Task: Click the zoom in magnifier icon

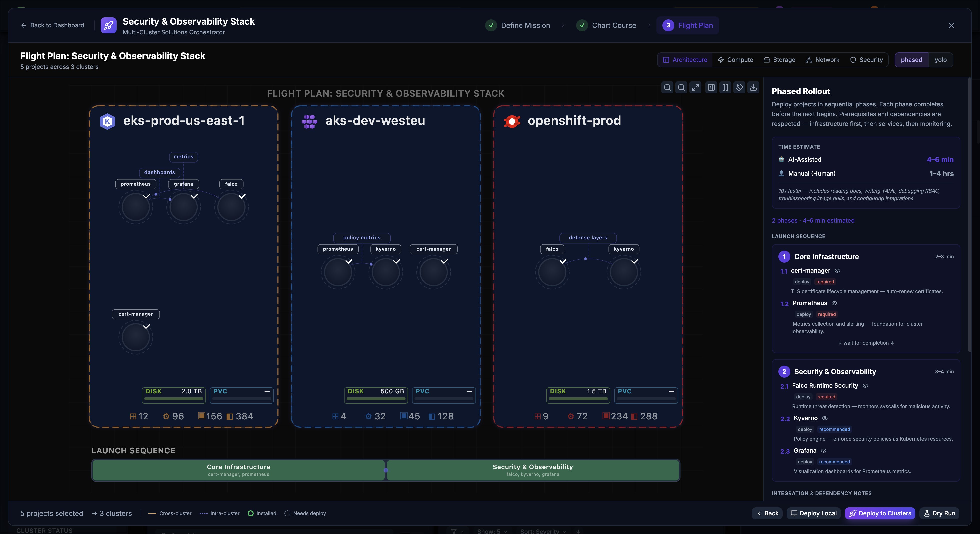Action: (x=667, y=88)
